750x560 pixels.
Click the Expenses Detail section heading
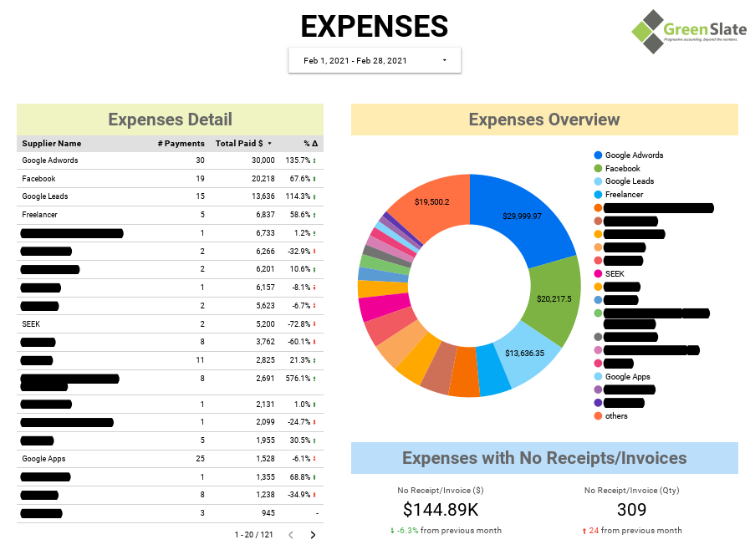coord(170,120)
